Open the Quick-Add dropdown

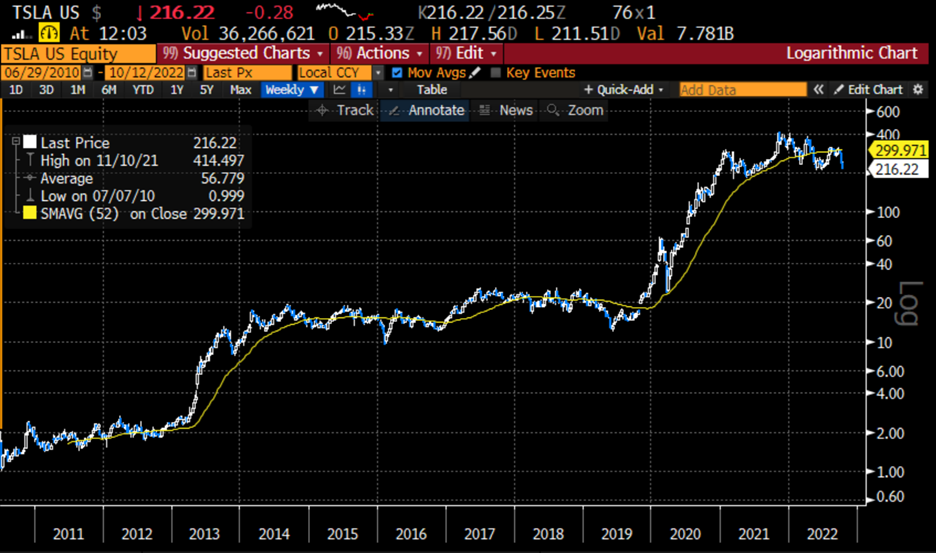click(624, 90)
